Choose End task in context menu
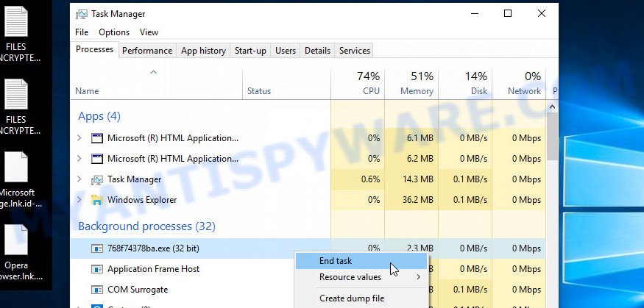Viewport: 644px width, 308px height. 361,261
